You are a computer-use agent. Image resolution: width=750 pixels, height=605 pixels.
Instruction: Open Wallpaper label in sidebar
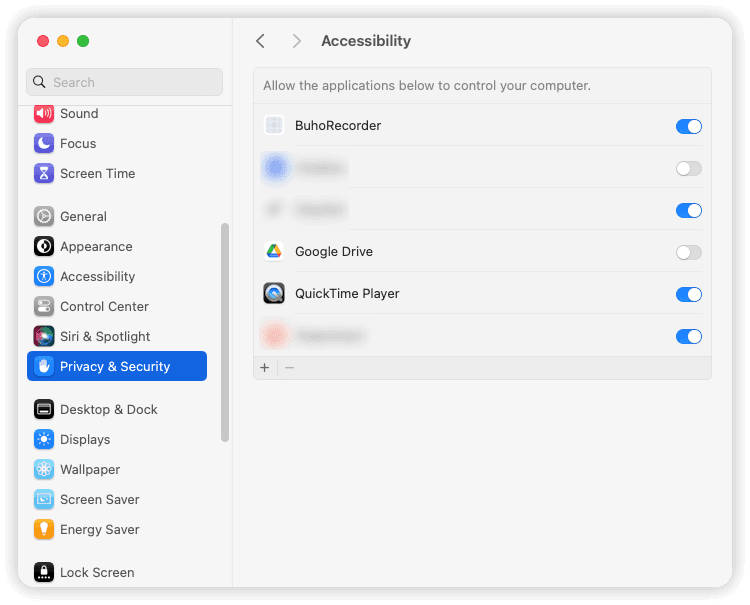tap(90, 470)
